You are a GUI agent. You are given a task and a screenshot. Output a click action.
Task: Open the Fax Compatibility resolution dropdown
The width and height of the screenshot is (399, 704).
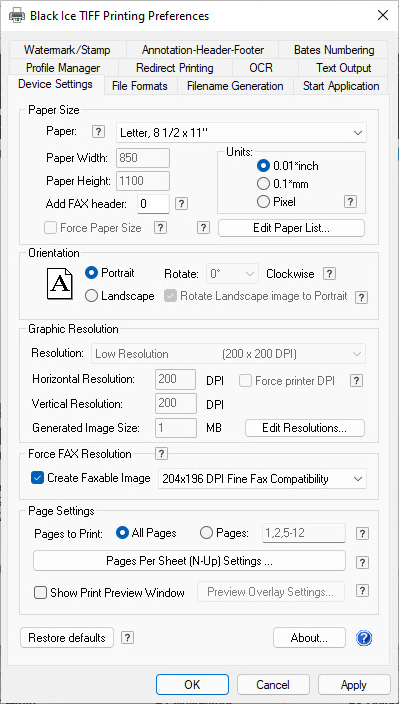tap(263, 479)
